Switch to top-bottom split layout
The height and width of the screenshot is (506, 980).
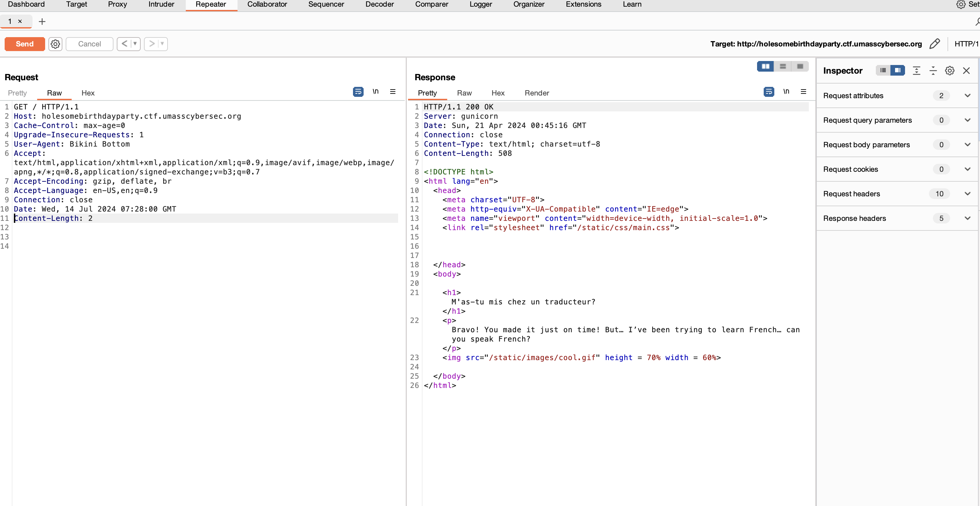point(783,66)
